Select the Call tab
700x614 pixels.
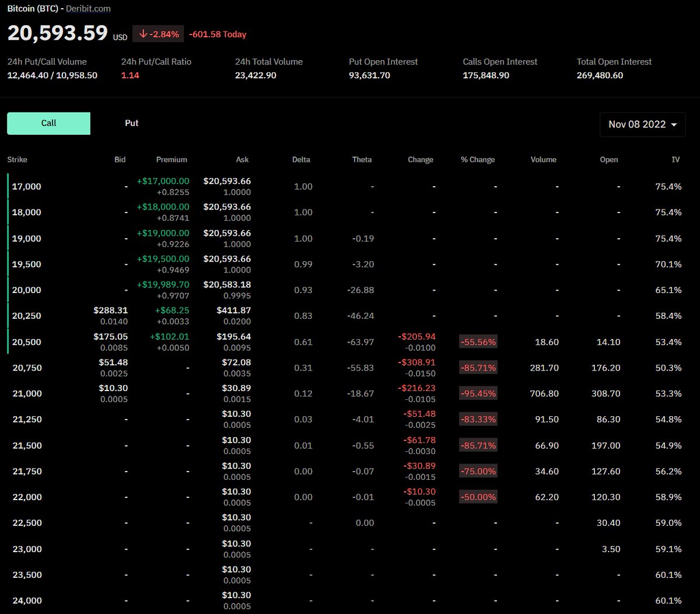(48, 123)
